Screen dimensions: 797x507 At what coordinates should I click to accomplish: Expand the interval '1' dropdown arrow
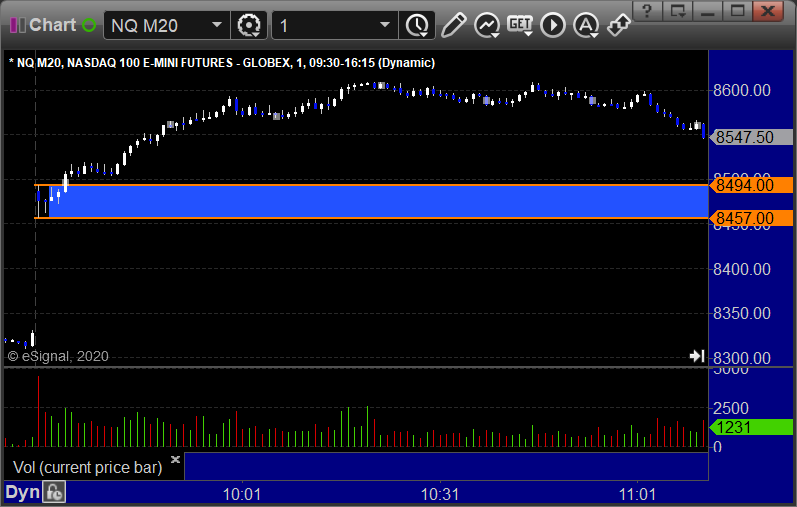point(385,25)
